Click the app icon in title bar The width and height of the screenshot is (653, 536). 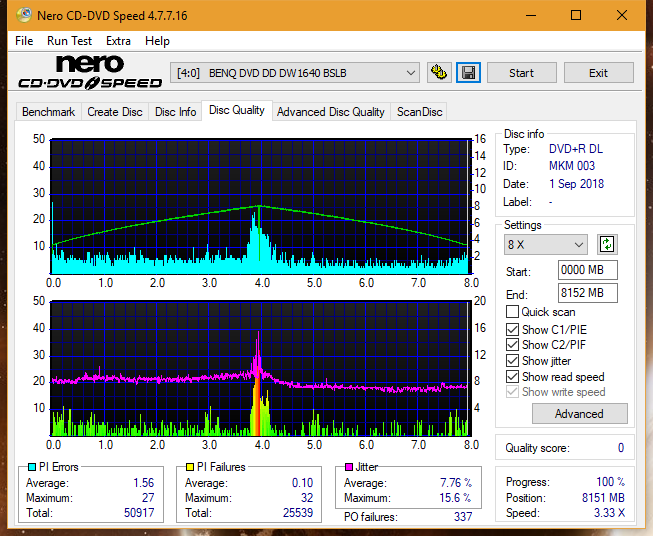pyautogui.click(x=24, y=15)
